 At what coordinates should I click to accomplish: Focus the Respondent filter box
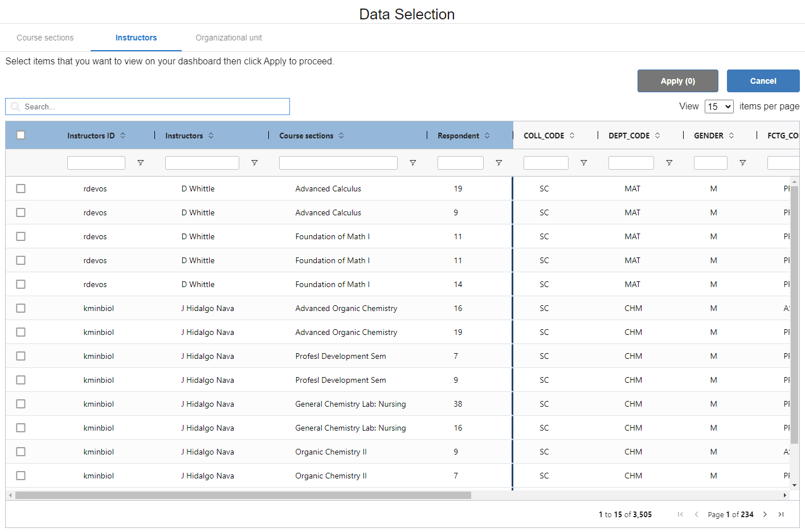(460, 163)
